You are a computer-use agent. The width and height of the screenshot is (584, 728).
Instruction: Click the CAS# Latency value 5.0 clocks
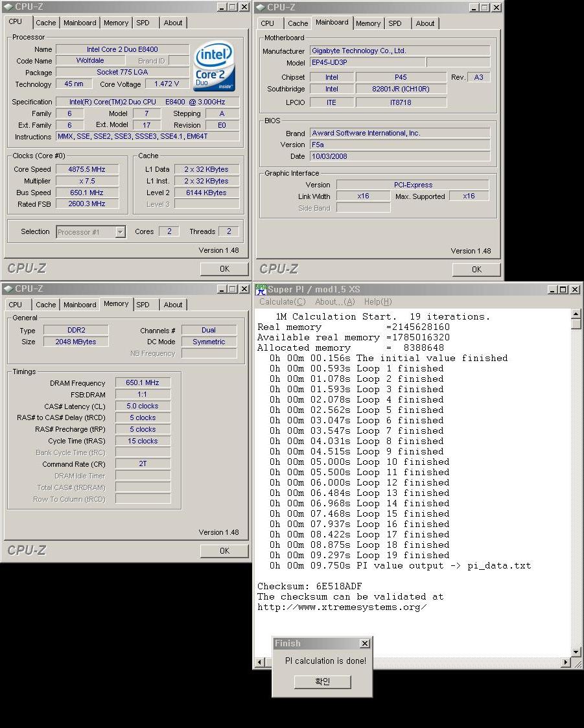tap(143, 406)
